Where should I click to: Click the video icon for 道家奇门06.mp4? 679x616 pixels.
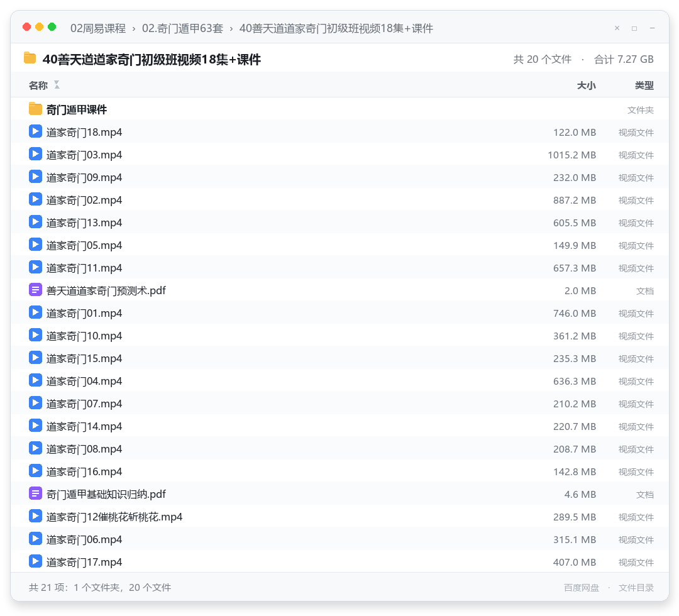pos(35,539)
